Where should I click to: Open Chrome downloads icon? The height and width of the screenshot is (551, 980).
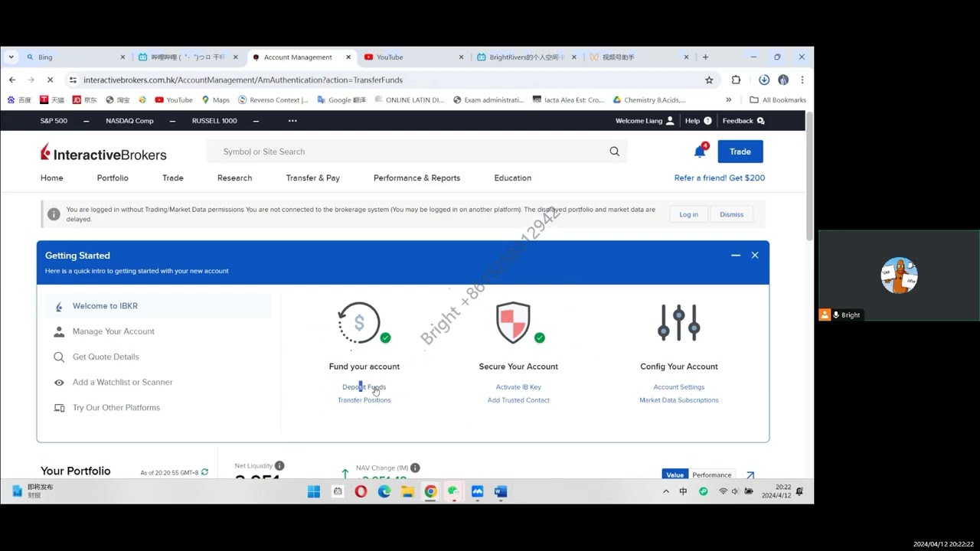[764, 80]
